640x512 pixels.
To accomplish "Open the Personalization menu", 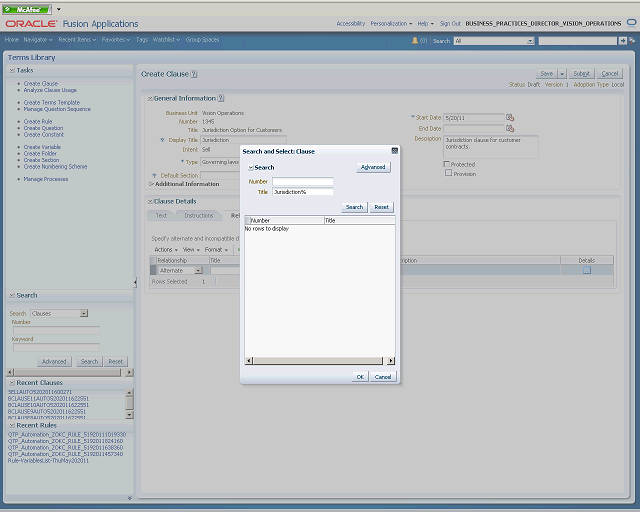I will [x=391, y=24].
